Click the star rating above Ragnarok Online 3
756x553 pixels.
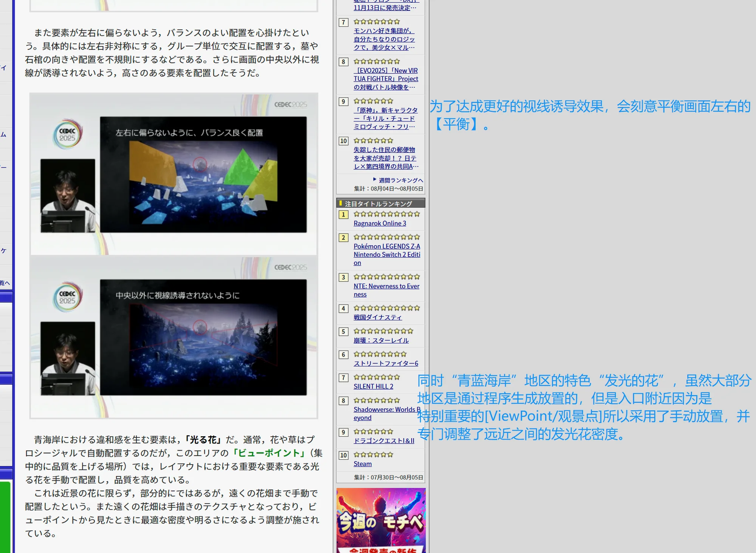(386, 214)
